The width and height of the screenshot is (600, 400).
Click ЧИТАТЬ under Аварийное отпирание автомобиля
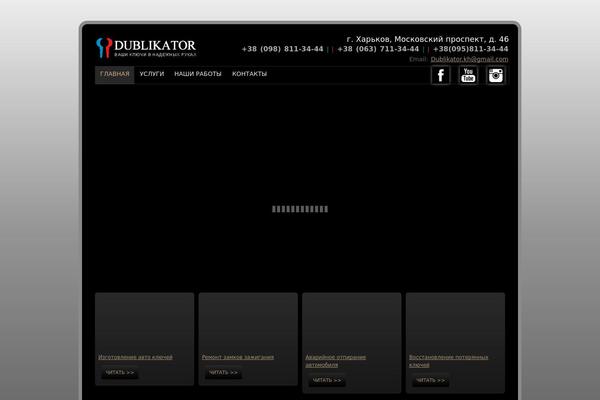[x=327, y=380]
